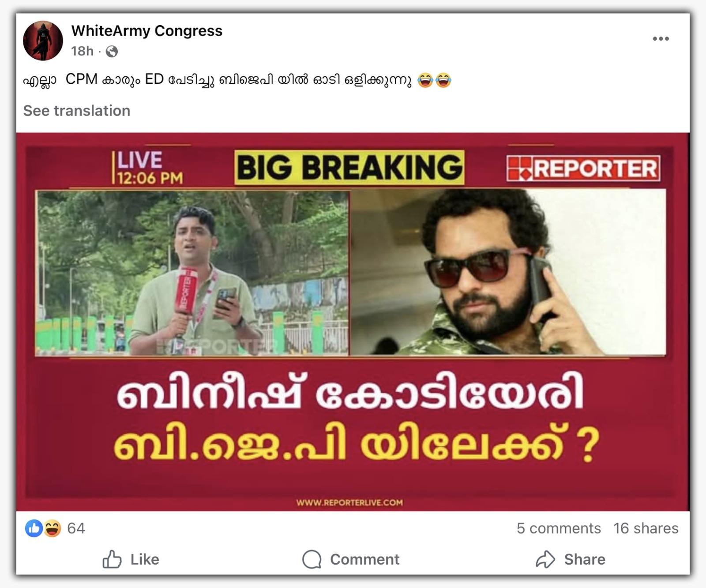This screenshot has width=706, height=588.
Task: Click the laughing Haha reaction icon
Action: (x=52, y=528)
